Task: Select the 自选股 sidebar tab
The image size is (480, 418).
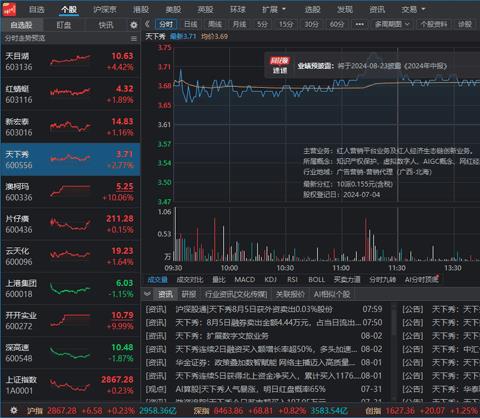Action: (x=21, y=25)
